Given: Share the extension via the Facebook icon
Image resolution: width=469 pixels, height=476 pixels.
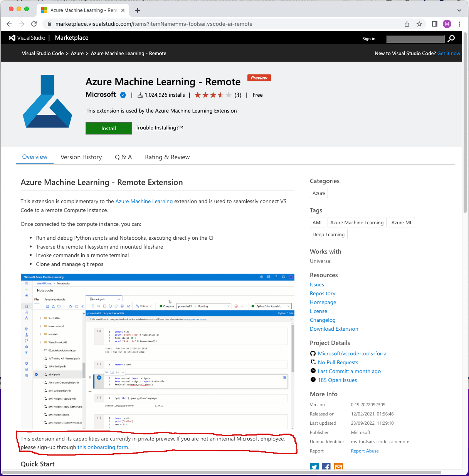Looking at the screenshot, I should pyautogui.click(x=326, y=467).
